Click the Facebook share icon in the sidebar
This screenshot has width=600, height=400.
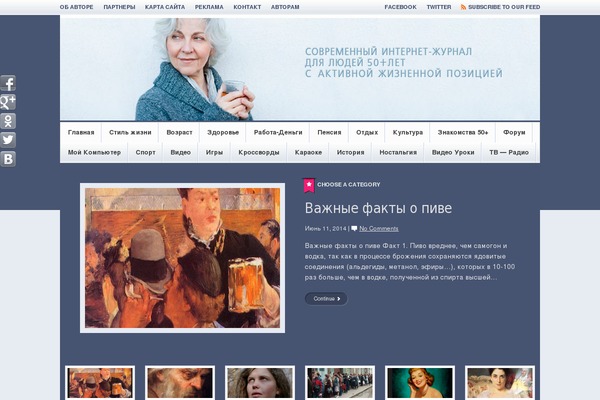[x=8, y=83]
